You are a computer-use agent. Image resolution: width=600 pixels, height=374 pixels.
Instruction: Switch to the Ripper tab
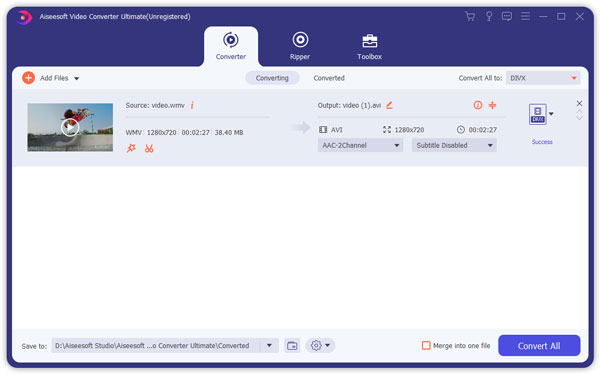pyautogui.click(x=300, y=47)
